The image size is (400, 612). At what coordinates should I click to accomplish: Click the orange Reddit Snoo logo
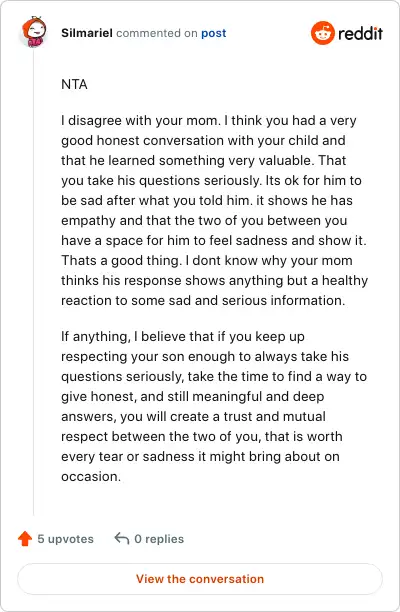[323, 33]
